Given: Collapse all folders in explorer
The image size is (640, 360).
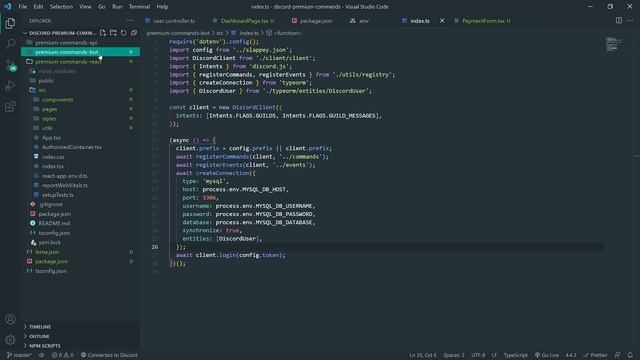Looking at the screenshot, I should point(134,33).
